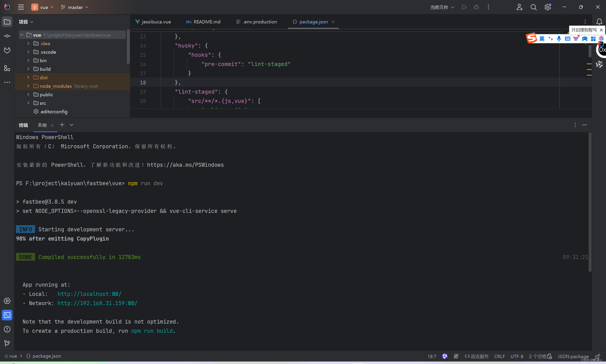Click the Search Everywhere magnifier icon
The height and width of the screenshot is (364, 606).
coord(533,7)
